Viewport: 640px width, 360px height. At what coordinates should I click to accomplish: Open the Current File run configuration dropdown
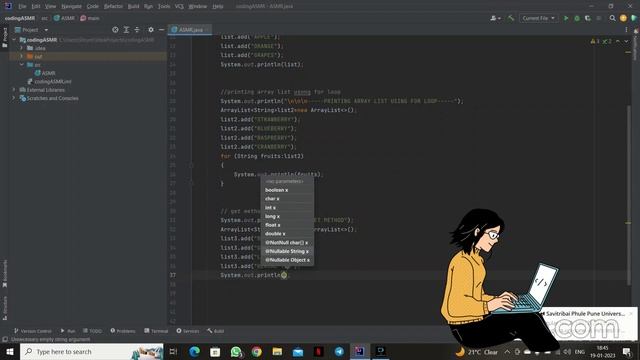[538, 18]
